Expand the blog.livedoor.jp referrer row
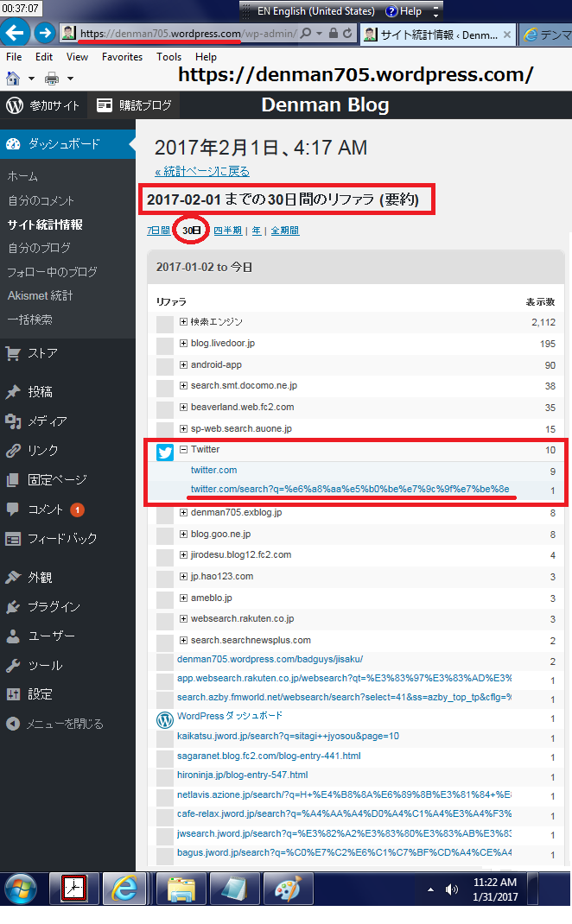This screenshot has width=572, height=924. pos(183,343)
